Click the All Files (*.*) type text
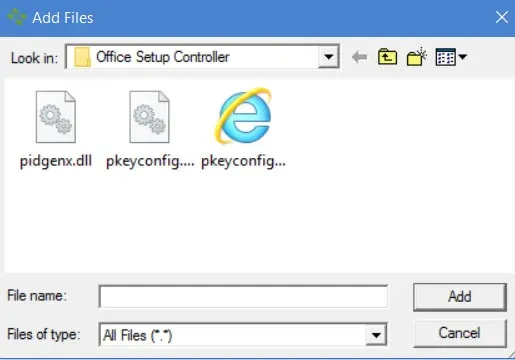This screenshot has width=515, height=360. point(138,335)
